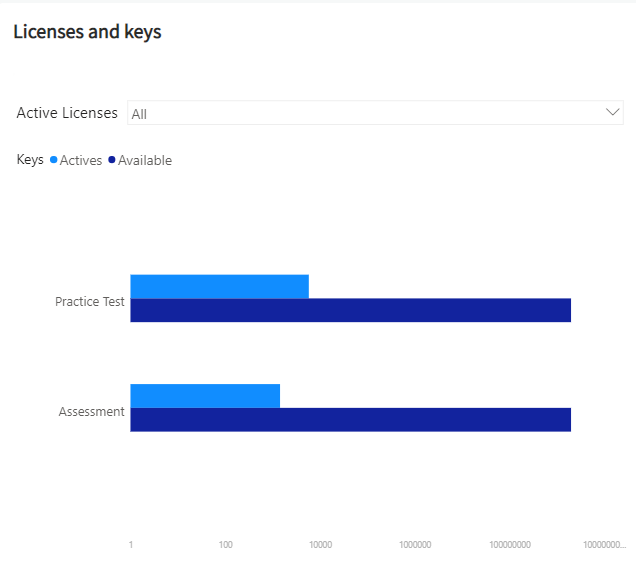
Task: Click the Practice Test Available bar
Action: [350, 310]
